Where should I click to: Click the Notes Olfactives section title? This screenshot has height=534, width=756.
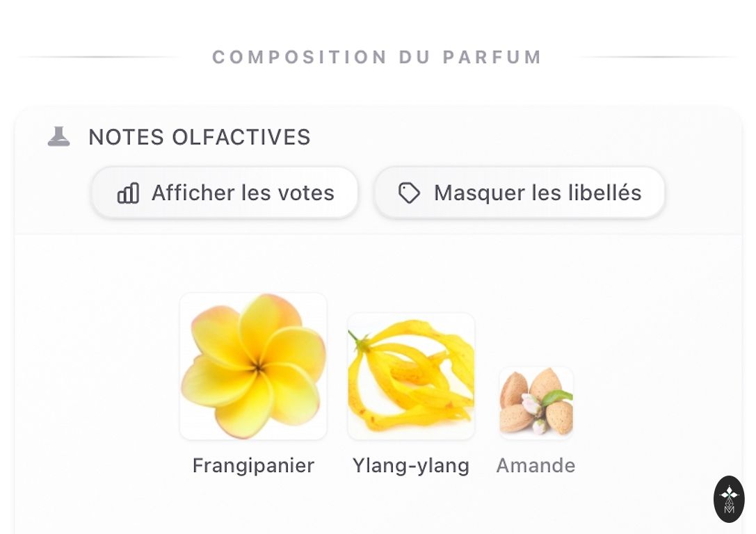199,137
